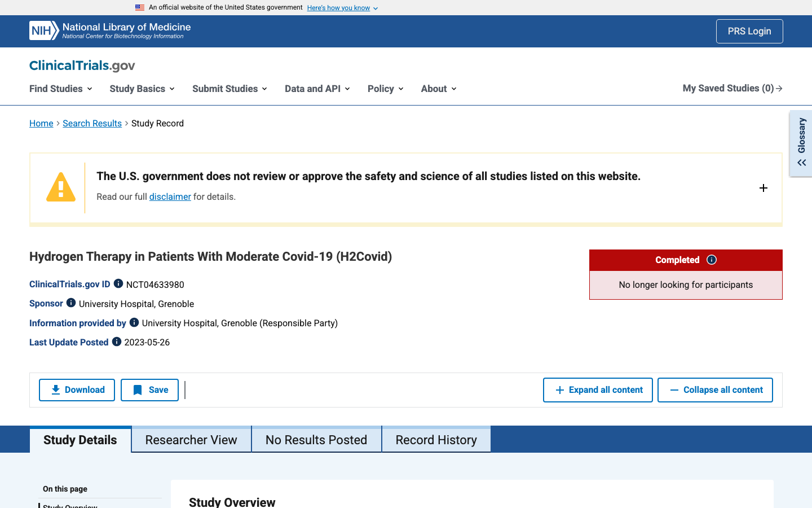The image size is (812, 508).
Task: Save this study with the Save button
Action: click(x=149, y=390)
